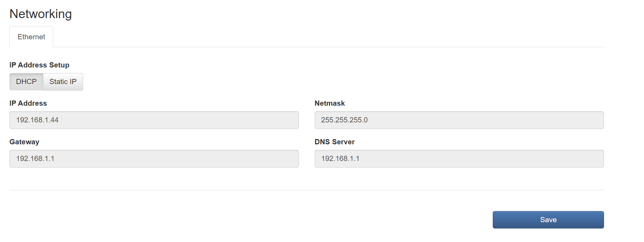This screenshot has height=242, width=644.
Task: Click the gateway value 192.168.1.1
Action: point(35,159)
